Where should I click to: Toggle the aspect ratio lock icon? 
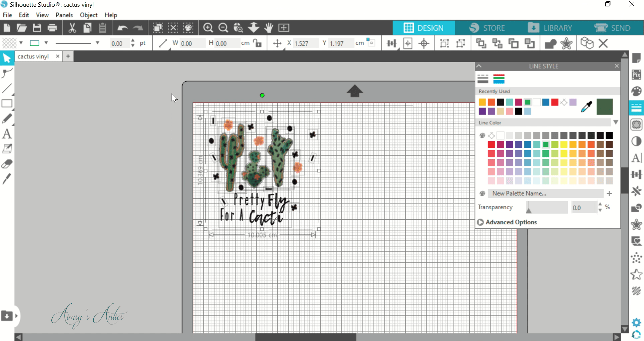coord(258,43)
